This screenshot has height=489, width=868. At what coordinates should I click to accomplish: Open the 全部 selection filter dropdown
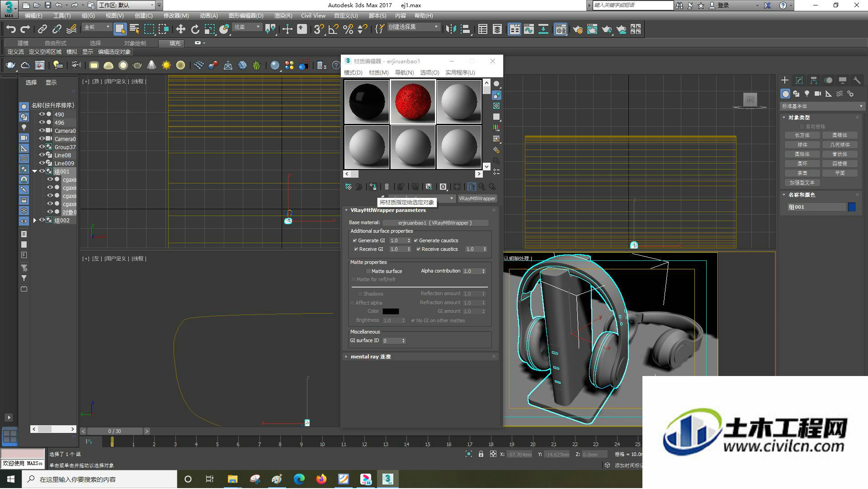point(97,27)
